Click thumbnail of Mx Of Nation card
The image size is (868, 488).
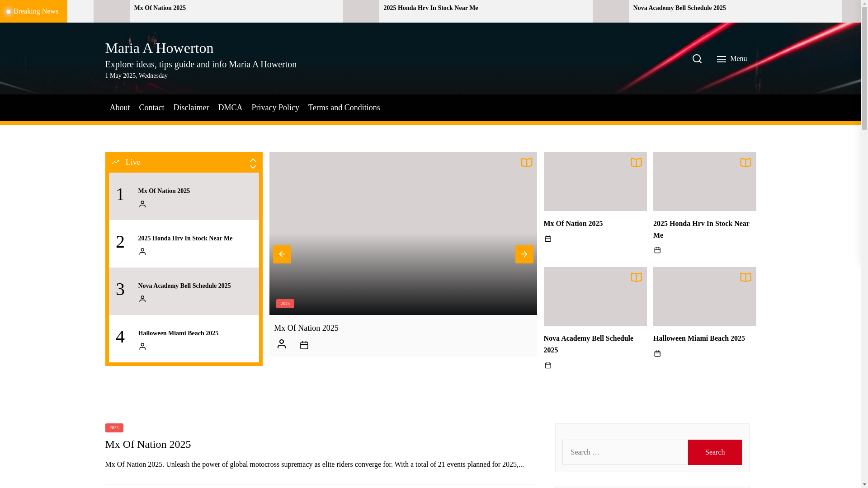coord(595,182)
